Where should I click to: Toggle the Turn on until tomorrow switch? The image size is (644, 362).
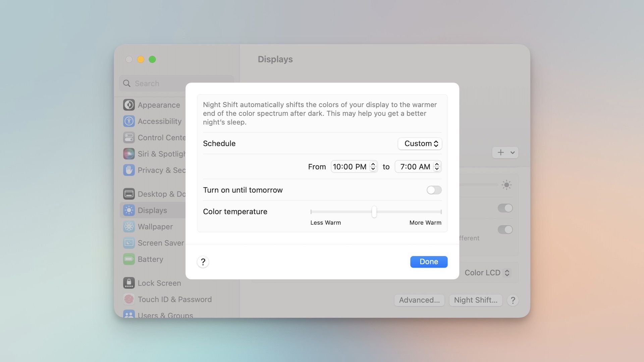pos(433,190)
